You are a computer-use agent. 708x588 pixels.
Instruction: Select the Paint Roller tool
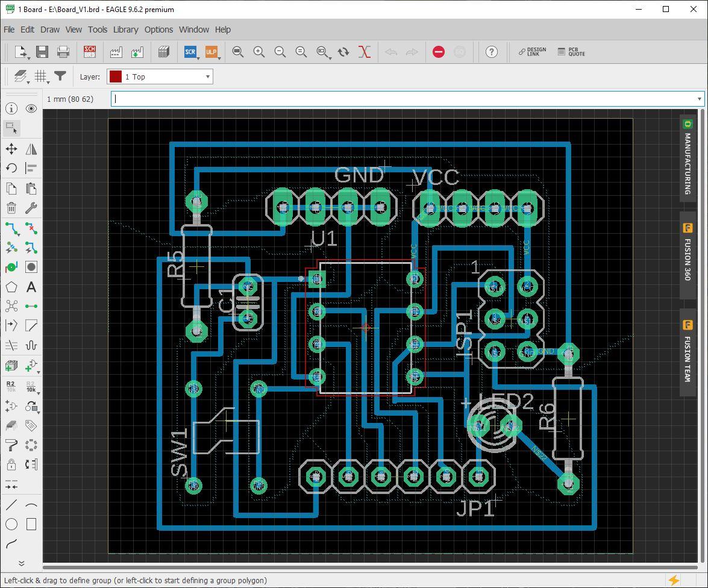click(11, 445)
